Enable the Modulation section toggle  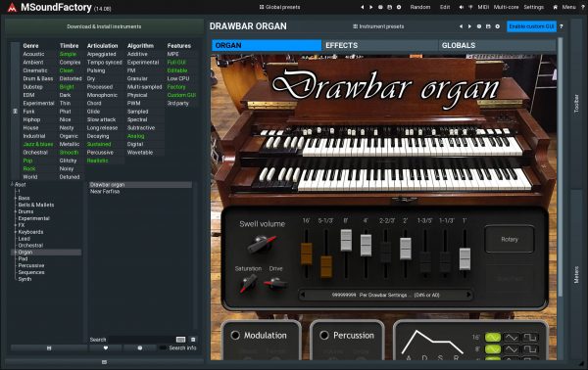coord(235,335)
